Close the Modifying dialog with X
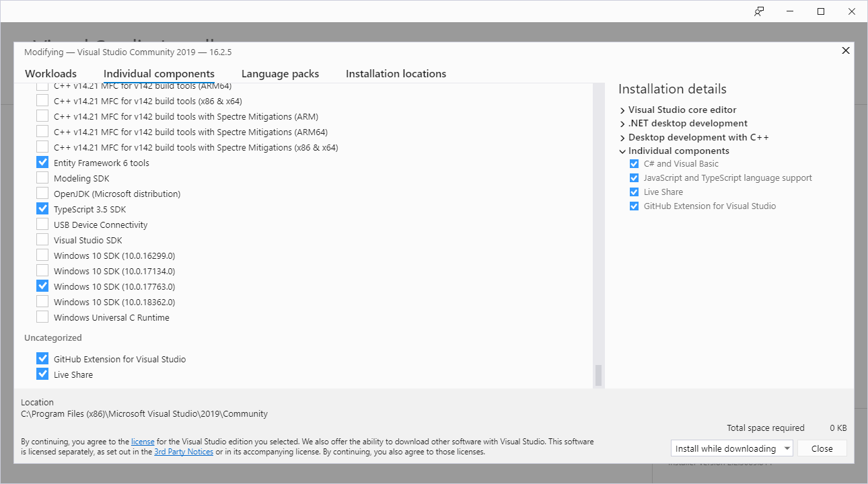868x484 pixels. (846, 50)
